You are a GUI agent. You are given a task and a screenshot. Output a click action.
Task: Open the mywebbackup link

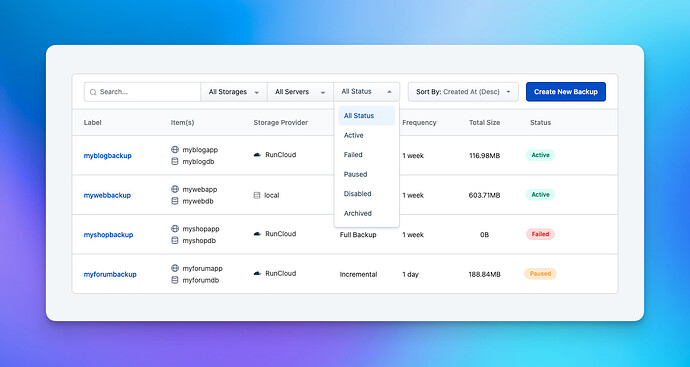(107, 195)
